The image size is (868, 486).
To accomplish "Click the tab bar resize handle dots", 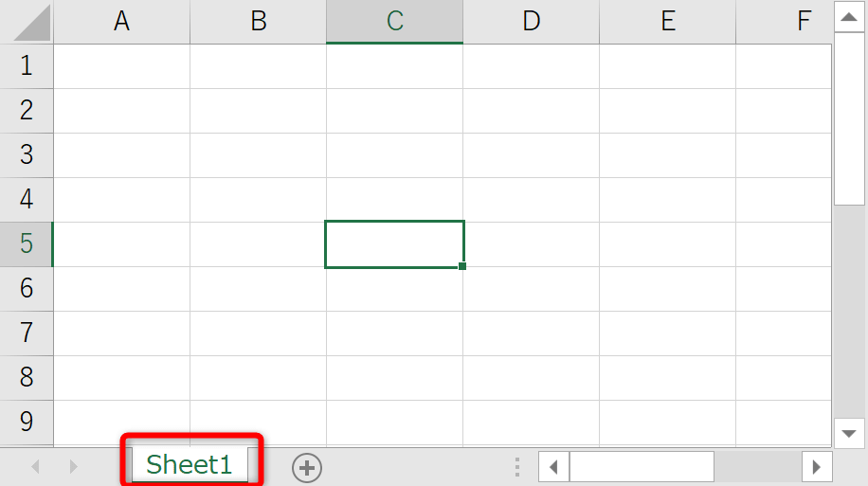I will 517,467.
